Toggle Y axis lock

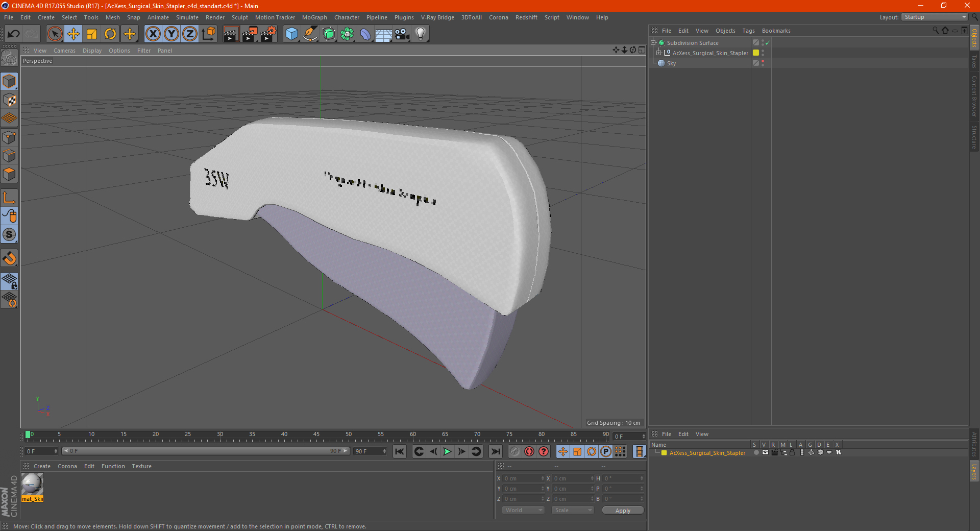[171, 34]
